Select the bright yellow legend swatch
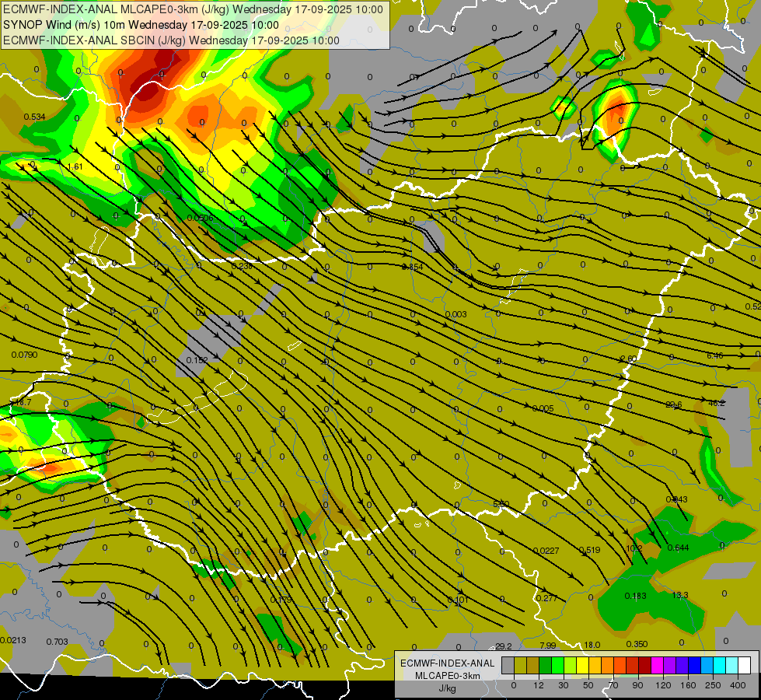Viewport: 761px width, 700px height. coord(583,666)
